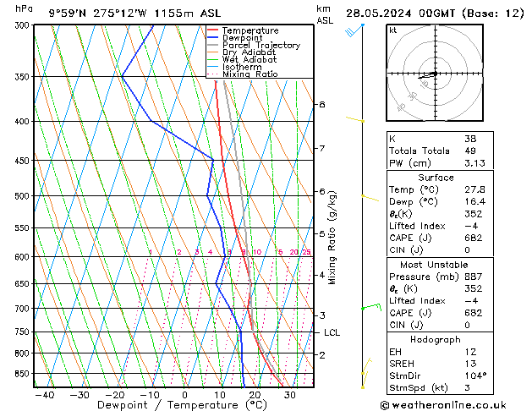Click the CAPE value 682 under Surface
This screenshot has height=411, width=532.
(474, 238)
